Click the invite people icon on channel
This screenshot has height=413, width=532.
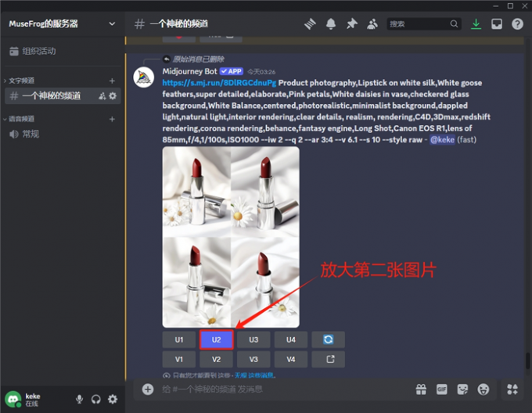click(102, 96)
